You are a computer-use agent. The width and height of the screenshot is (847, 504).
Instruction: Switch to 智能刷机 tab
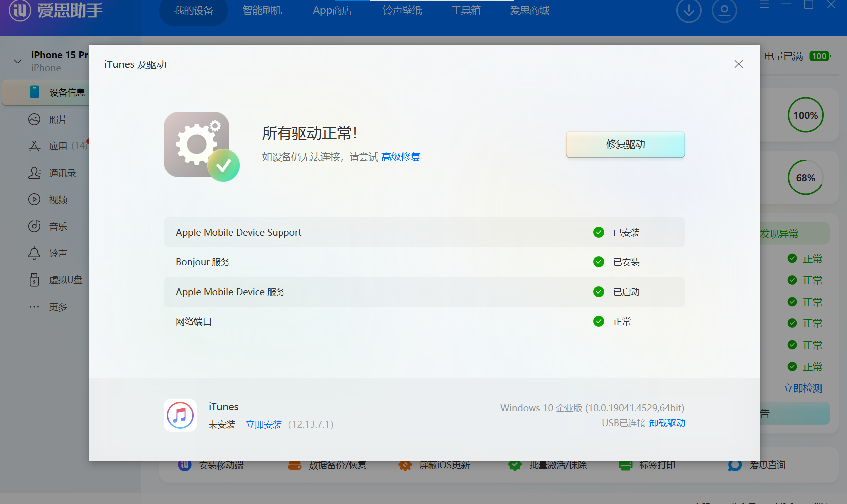click(x=262, y=10)
